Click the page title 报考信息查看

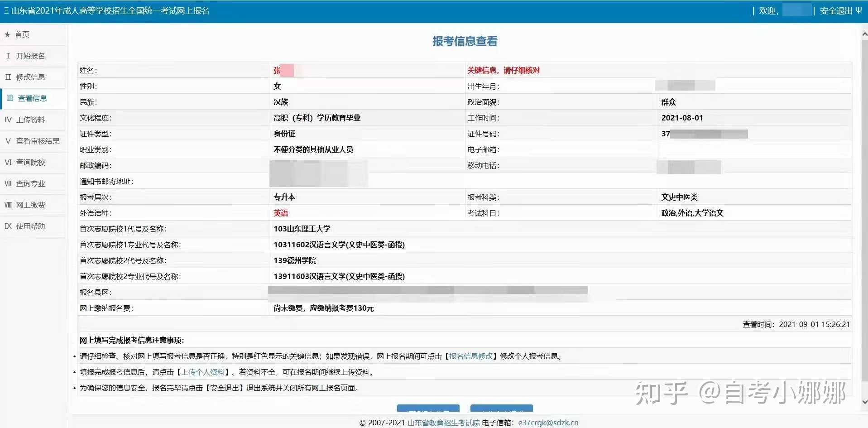pyautogui.click(x=465, y=41)
